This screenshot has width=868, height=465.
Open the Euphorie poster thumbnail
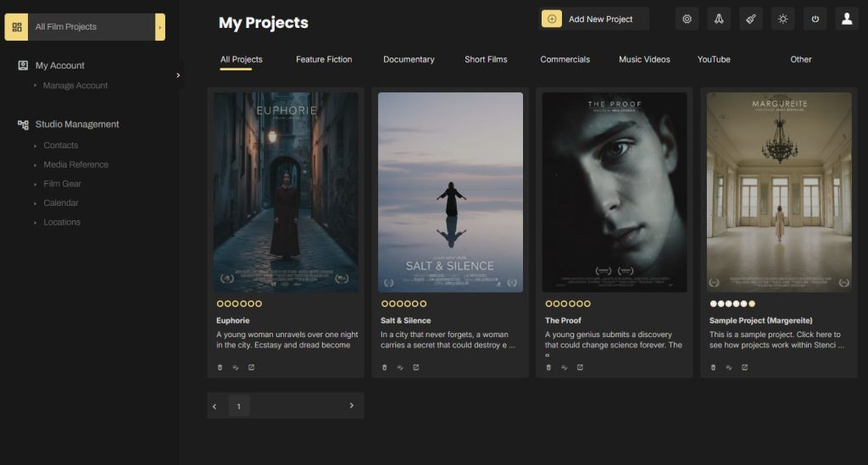coord(286,192)
